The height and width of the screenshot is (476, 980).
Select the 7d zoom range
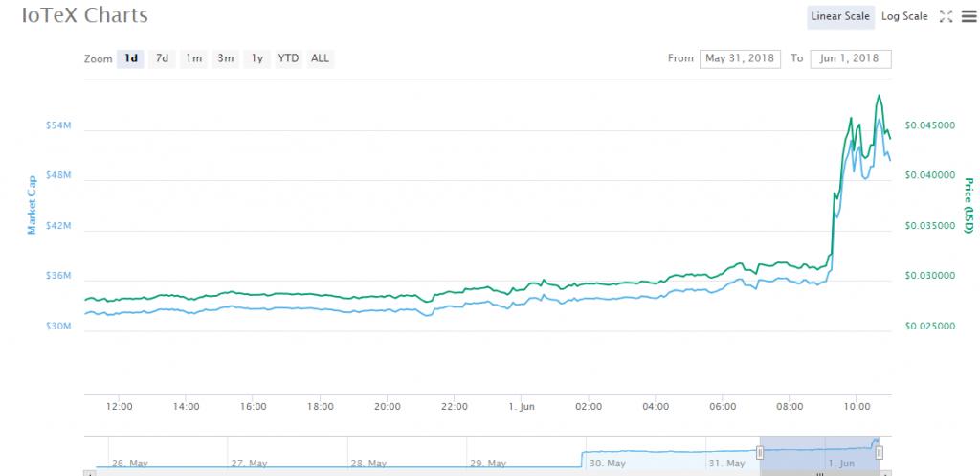(x=162, y=58)
